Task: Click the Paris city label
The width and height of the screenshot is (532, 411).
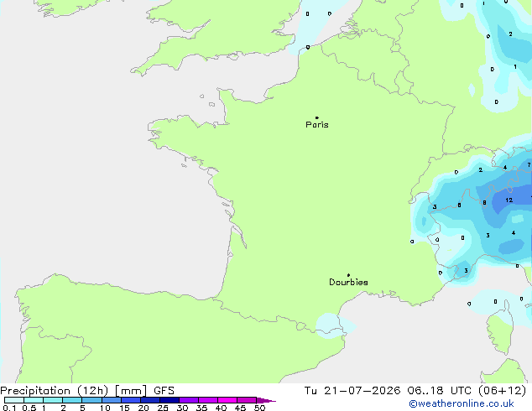Action: [317, 125]
